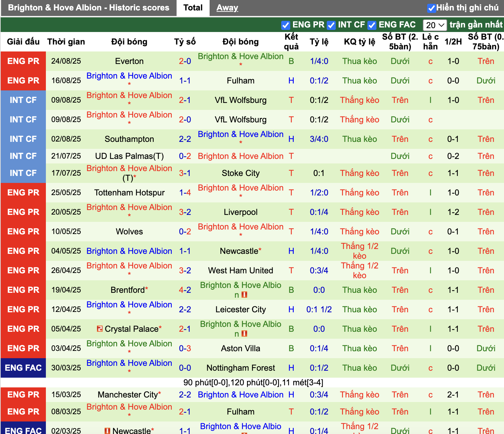The height and width of the screenshot is (434, 504).
Task: Select Tottenham Hotspur team name
Action: (x=129, y=193)
